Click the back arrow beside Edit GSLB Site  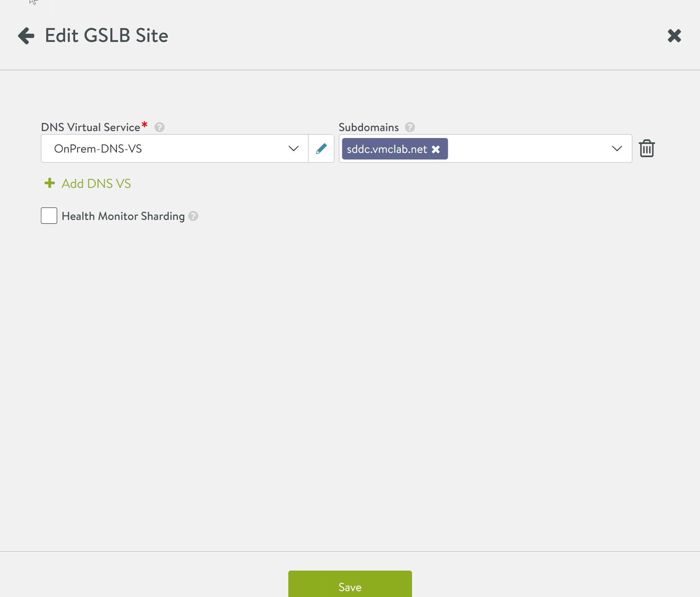tap(26, 35)
